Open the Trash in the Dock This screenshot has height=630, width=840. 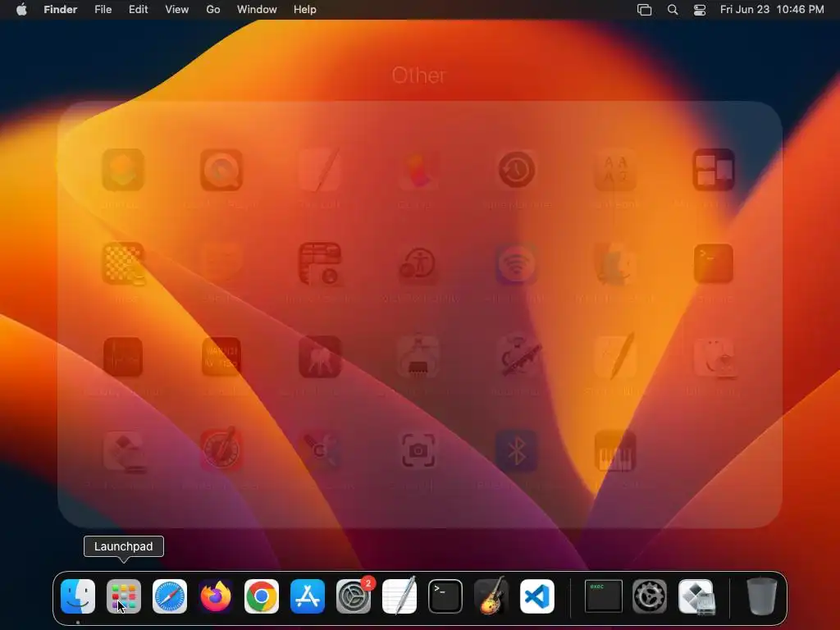[x=761, y=596]
